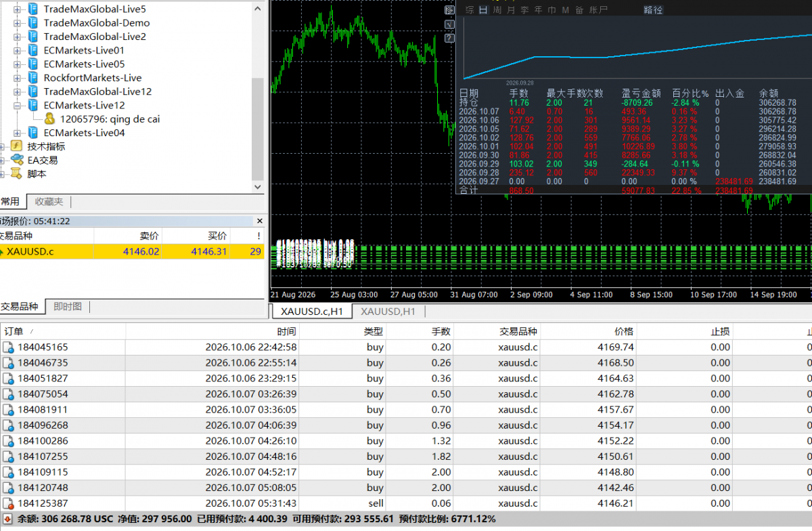Screen dimensions: 812x531
Task: Click the 脚本 scripts scroll icon
Action: coord(17,174)
